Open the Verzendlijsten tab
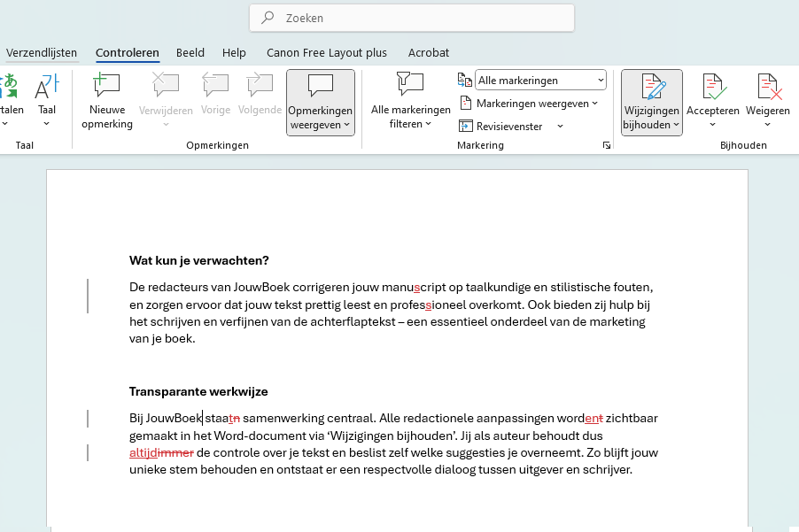 point(42,52)
